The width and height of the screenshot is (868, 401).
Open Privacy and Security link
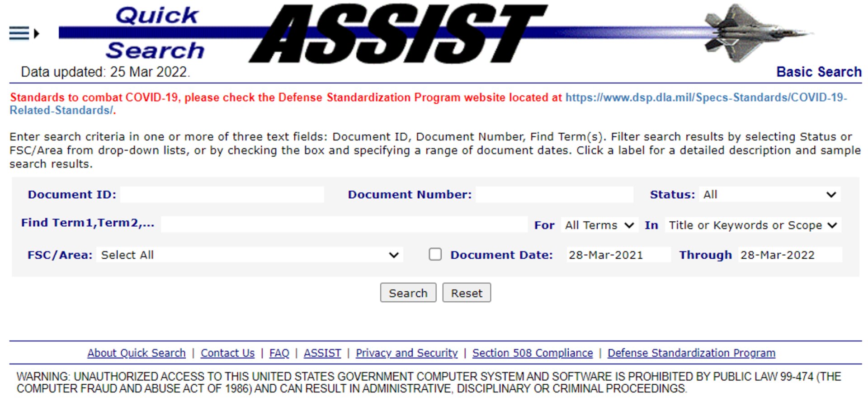pyautogui.click(x=406, y=353)
